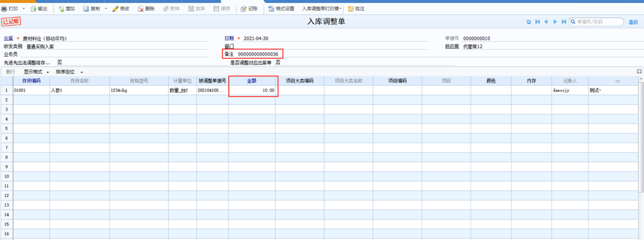Image resolution: width=644 pixels, height=240 pixels.
Task: Click the 存货名称 column header
Action: 80,81
